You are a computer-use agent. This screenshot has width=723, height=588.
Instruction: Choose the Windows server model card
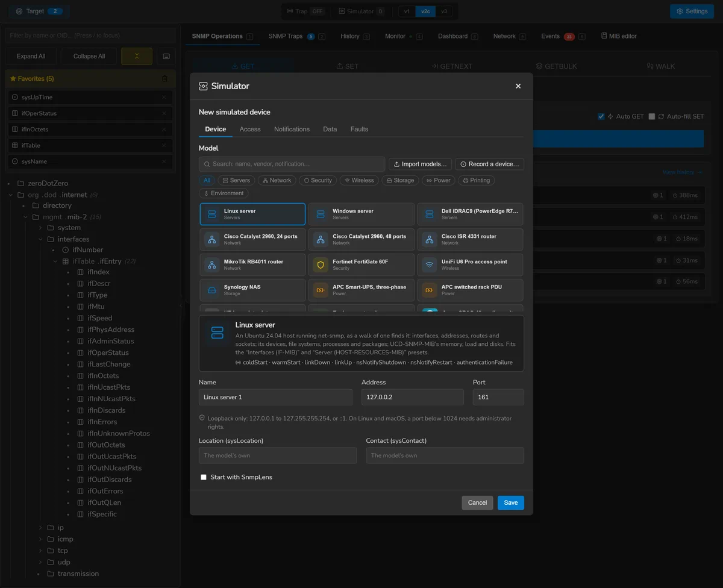[361, 214]
